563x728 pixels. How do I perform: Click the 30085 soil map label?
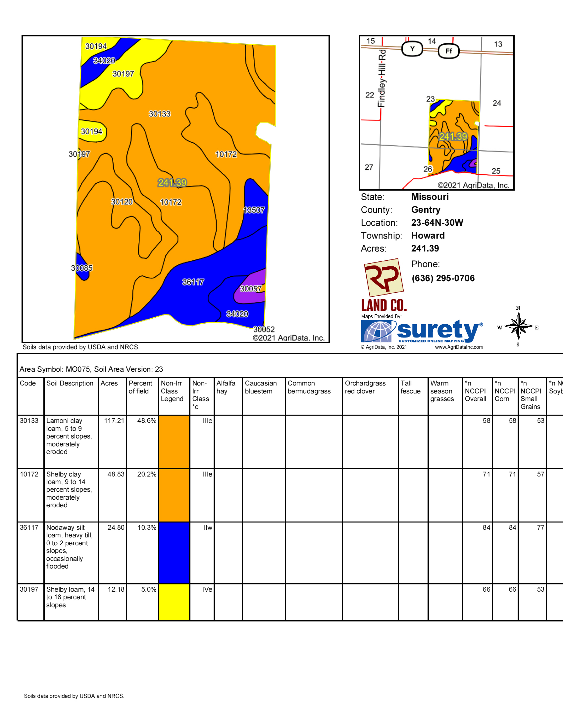point(82,268)
